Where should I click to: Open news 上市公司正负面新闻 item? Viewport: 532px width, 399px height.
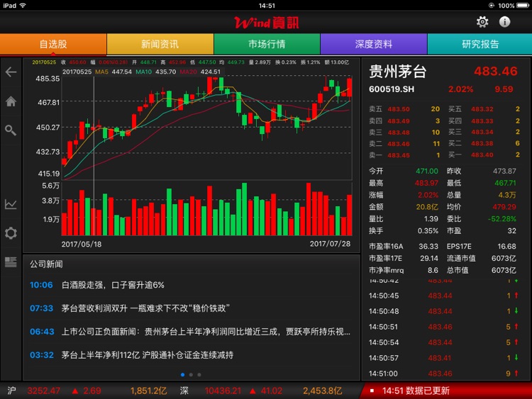tap(191, 332)
